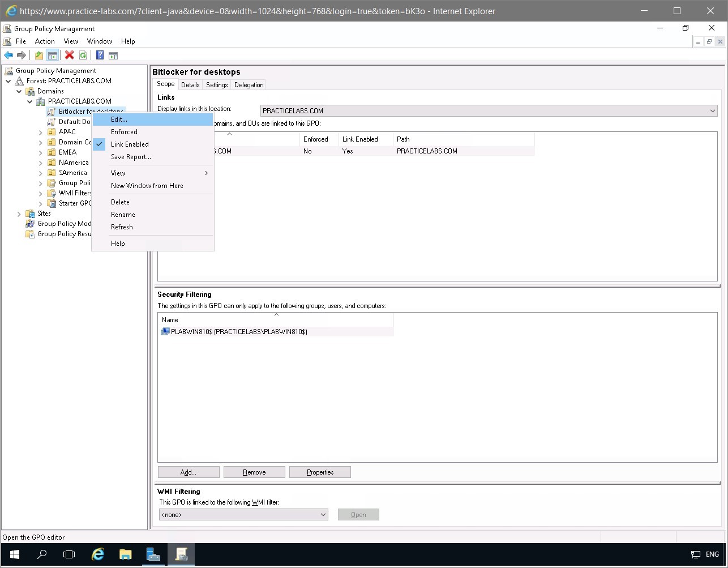Open the WMI filter dropdown showing <none>
The image size is (728, 568).
coord(323,514)
